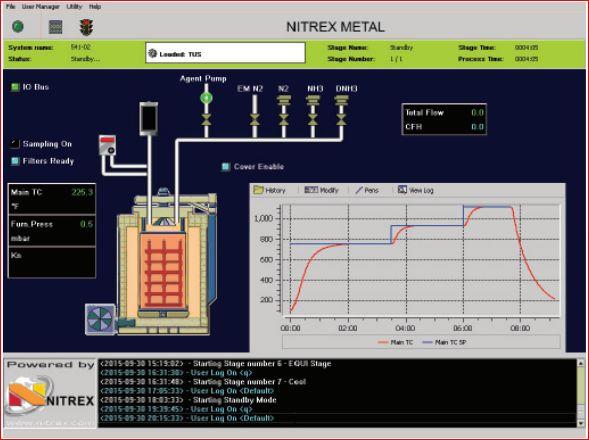Viewport: 589px width, 440px height.
Task: Select the NH3 line valve
Action: click(x=313, y=120)
